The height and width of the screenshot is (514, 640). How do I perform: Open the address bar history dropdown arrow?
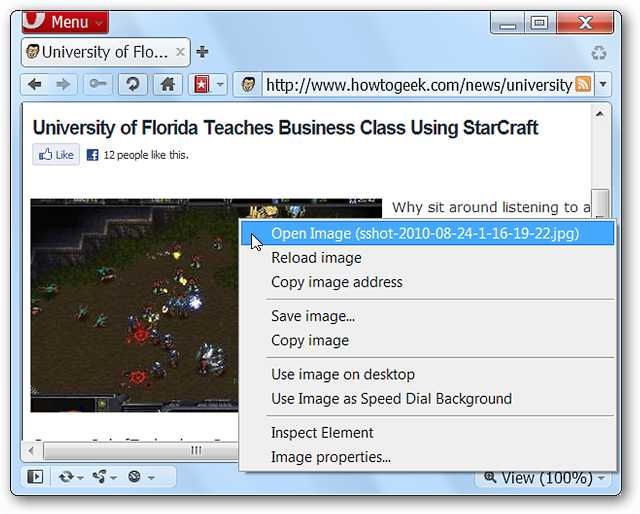603,85
